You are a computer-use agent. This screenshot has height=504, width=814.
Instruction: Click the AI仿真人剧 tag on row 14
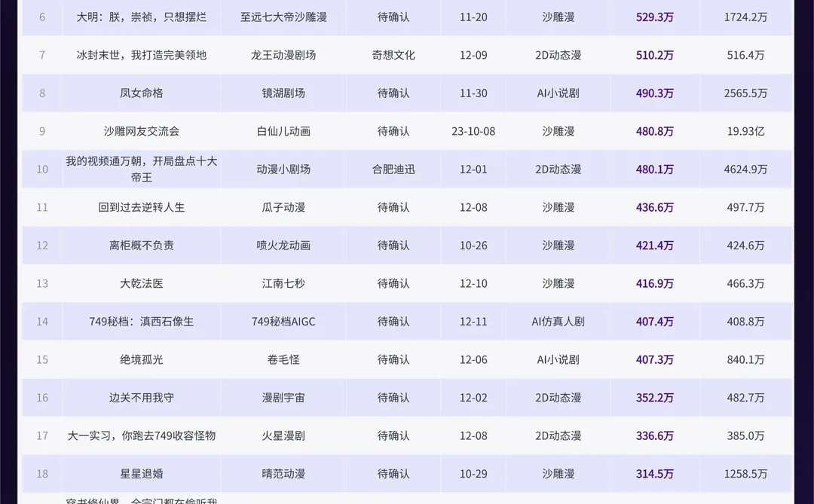tap(558, 321)
